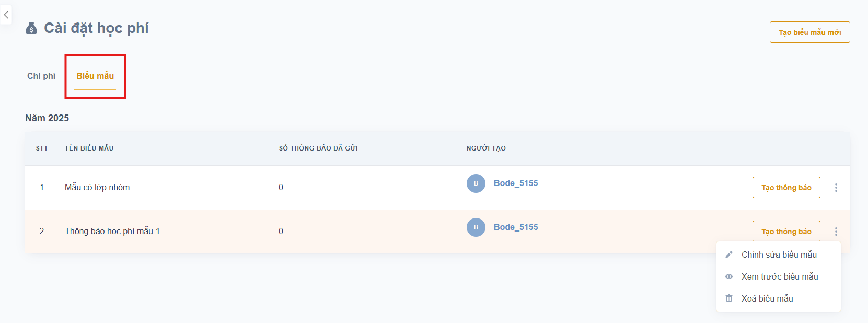Click the money bag icon beside the page title
868x323 pixels.
pyautogui.click(x=31, y=28)
